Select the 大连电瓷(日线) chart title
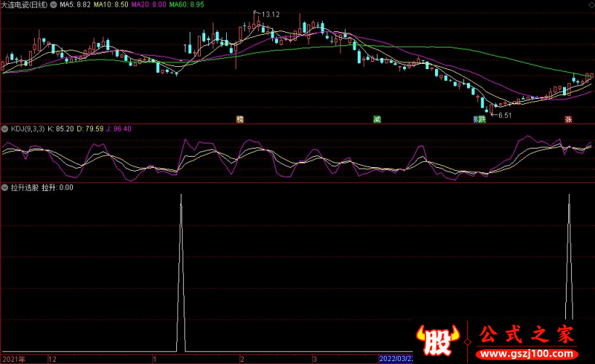Viewport: 595px width, 364px height. pyautogui.click(x=25, y=5)
